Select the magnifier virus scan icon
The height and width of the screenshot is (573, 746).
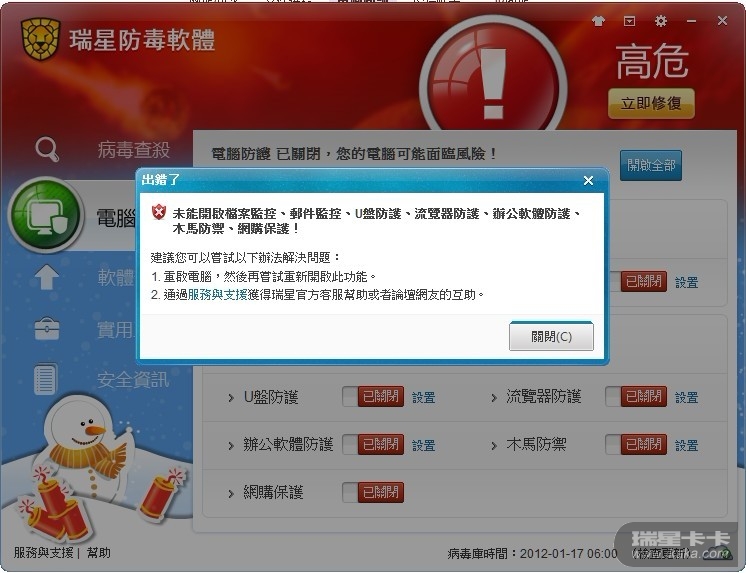click(47, 149)
